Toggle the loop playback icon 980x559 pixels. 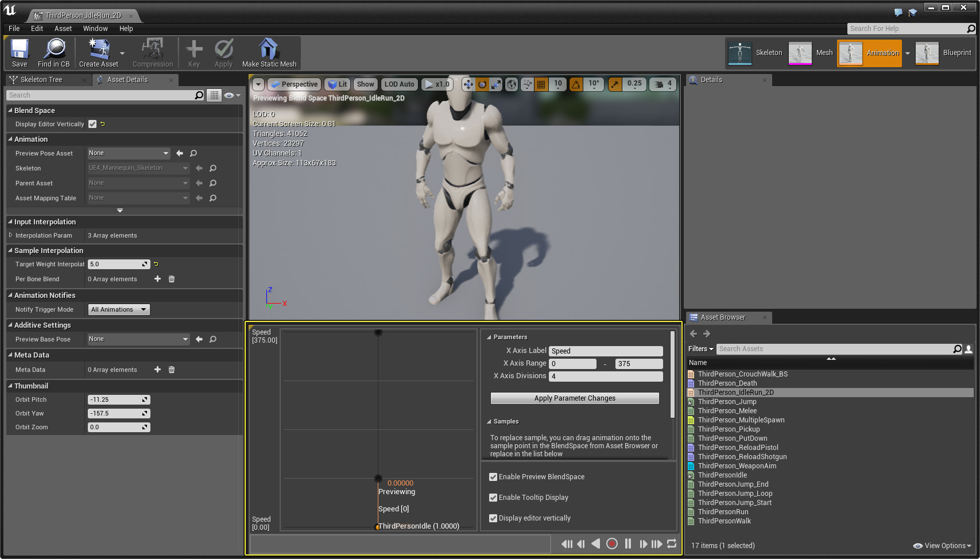coord(672,544)
